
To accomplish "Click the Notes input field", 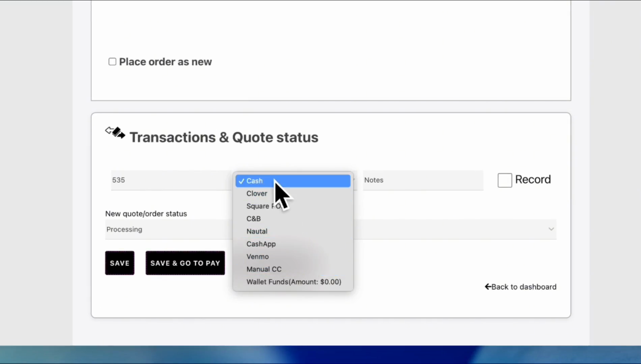I will pyautogui.click(x=423, y=180).
